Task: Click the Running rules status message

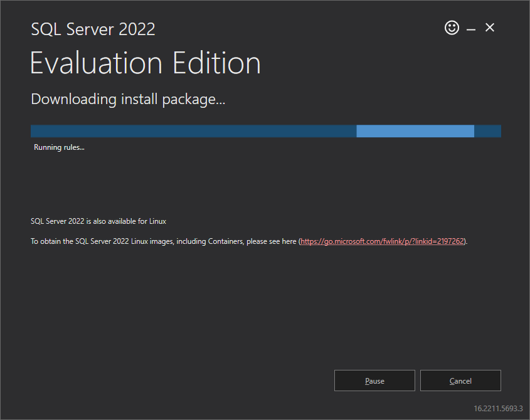Action: (x=58, y=147)
